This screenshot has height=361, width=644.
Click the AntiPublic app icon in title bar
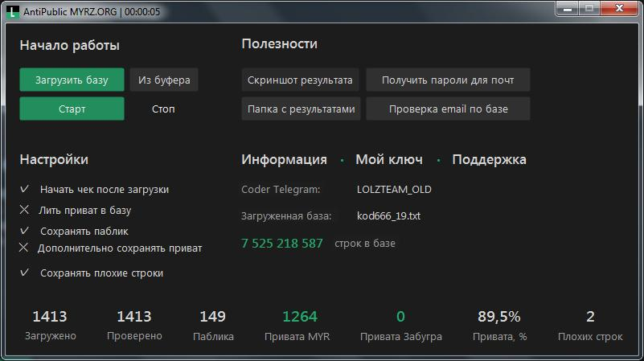tap(13, 11)
